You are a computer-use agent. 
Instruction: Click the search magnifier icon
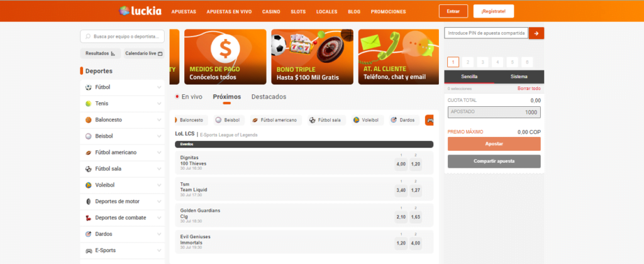[87, 36]
